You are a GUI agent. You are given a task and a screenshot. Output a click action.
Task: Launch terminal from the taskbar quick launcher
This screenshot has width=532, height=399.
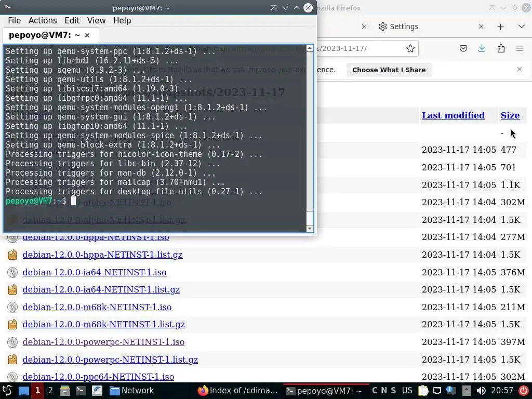[x=81, y=391]
